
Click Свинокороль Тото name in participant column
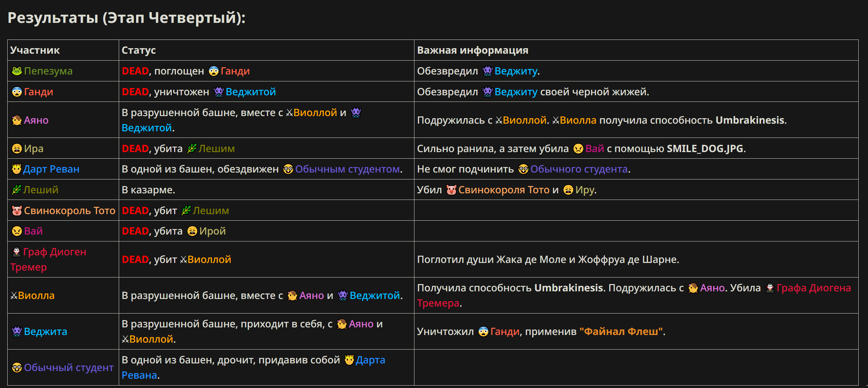tap(70, 211)
